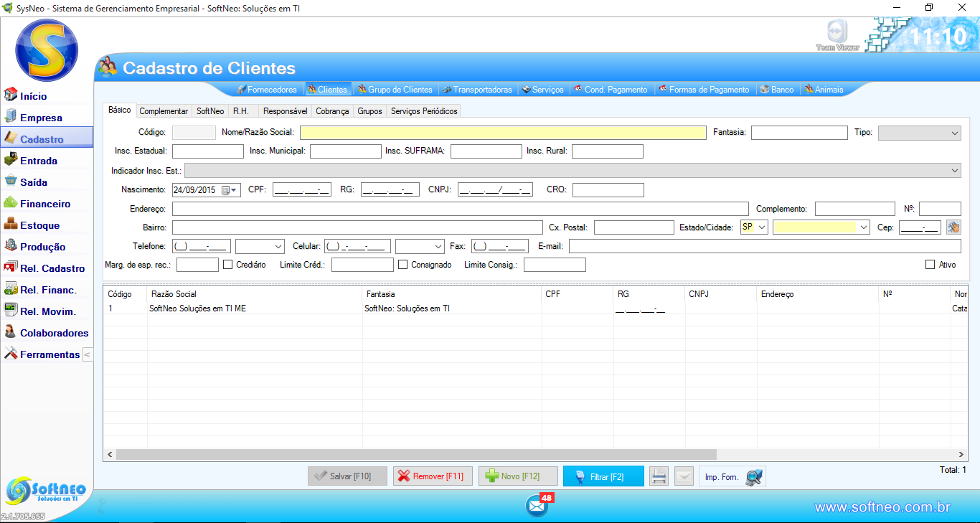Click the printer icon button

(x=659, y=476)
